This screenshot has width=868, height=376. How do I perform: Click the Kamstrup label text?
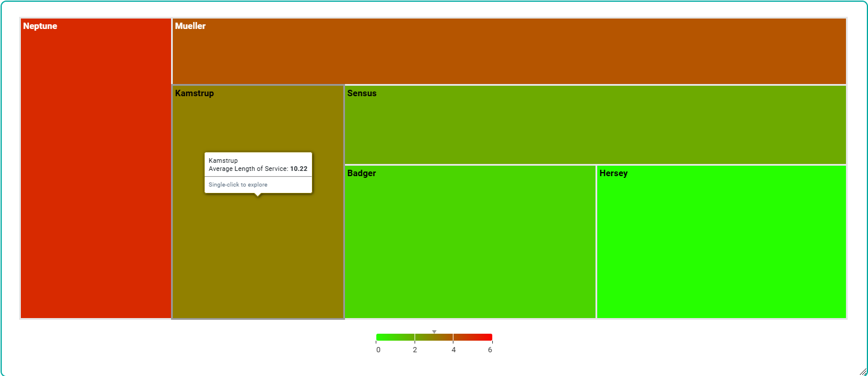pos(194,93)
